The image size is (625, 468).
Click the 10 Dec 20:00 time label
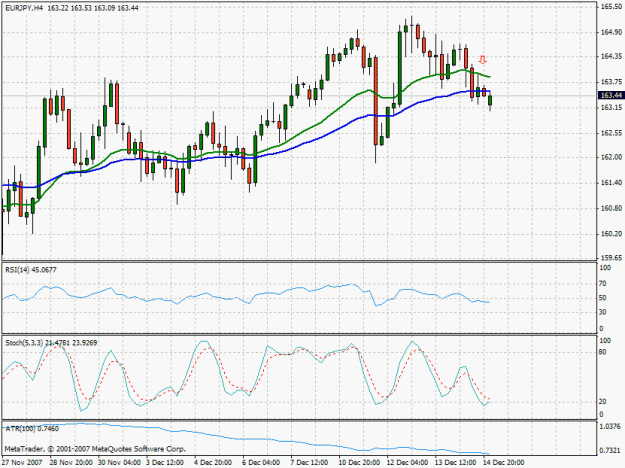point(360,462)
